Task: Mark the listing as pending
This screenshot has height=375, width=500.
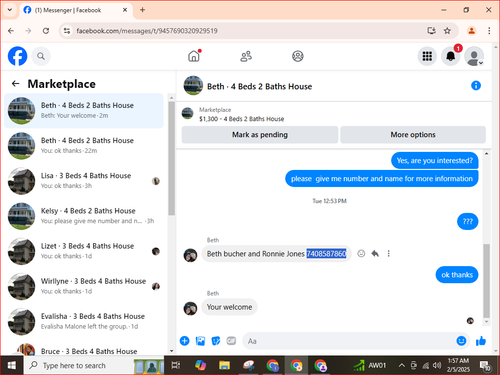Action: tap(260, 135)
